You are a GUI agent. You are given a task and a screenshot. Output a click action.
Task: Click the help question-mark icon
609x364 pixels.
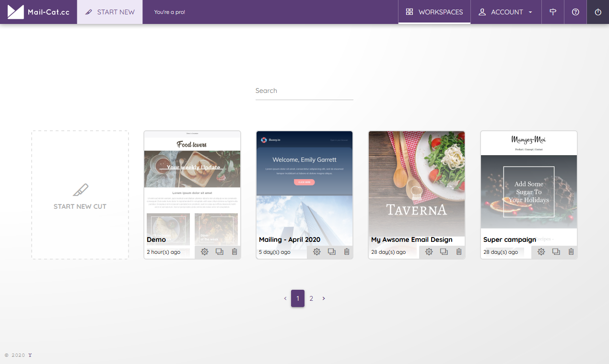pyautogui.click(x=575, y=12)
